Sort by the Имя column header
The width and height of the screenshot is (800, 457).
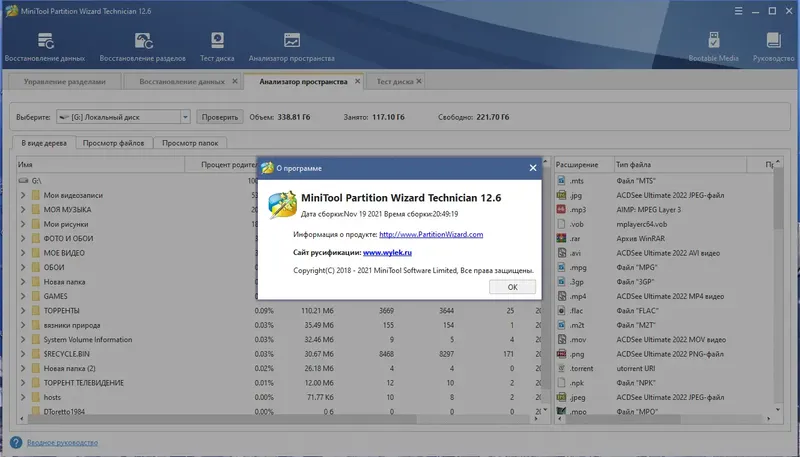point(101,164)
